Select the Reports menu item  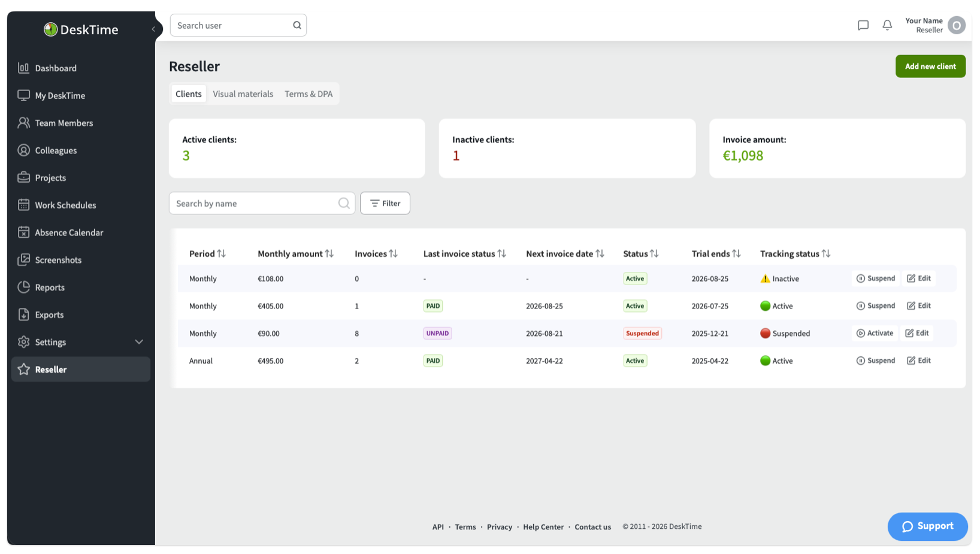click(x=81, y=287)
